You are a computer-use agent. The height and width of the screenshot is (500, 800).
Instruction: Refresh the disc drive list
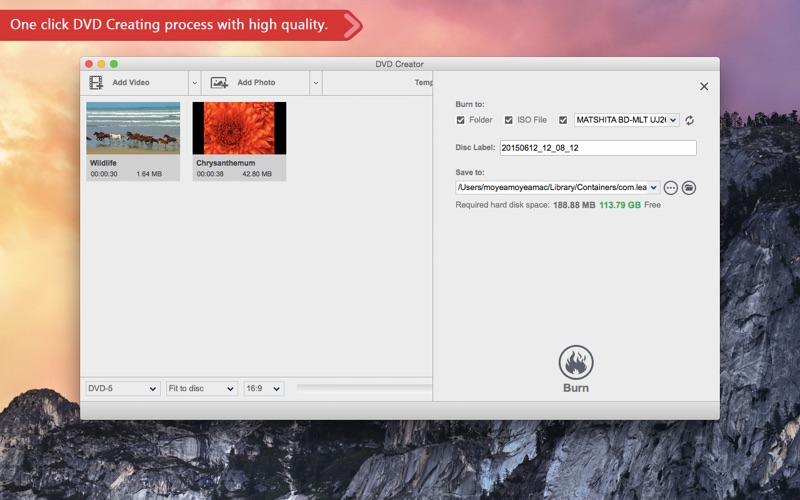(x=689, y=120)
